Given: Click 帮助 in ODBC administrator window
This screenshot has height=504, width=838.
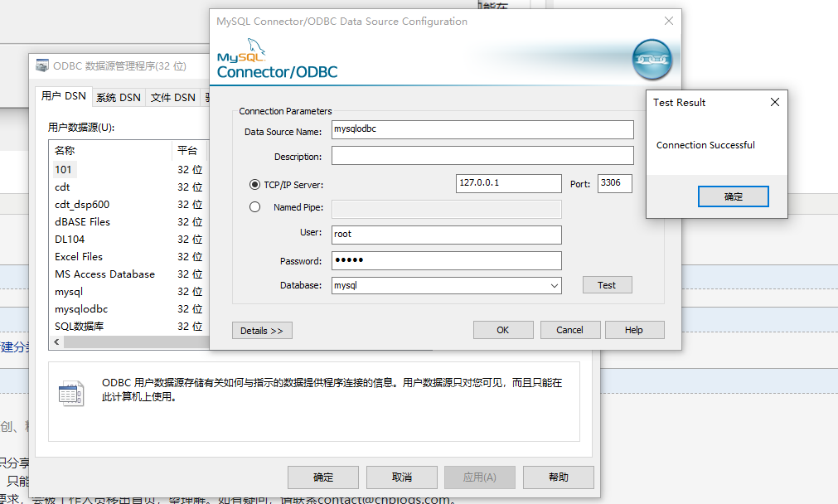Looking at the screenshot, I should coord(558,477).
